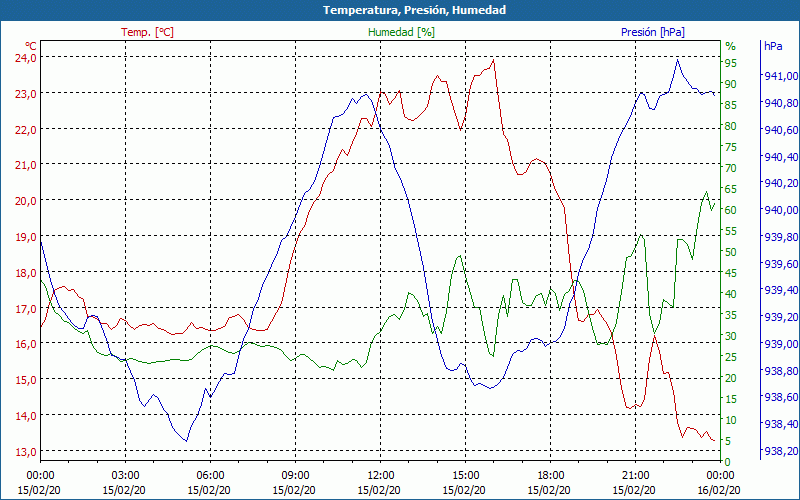The image size is (800, 500).
Task: Click the '35' humidity axis value
Action: pos(731,315)
